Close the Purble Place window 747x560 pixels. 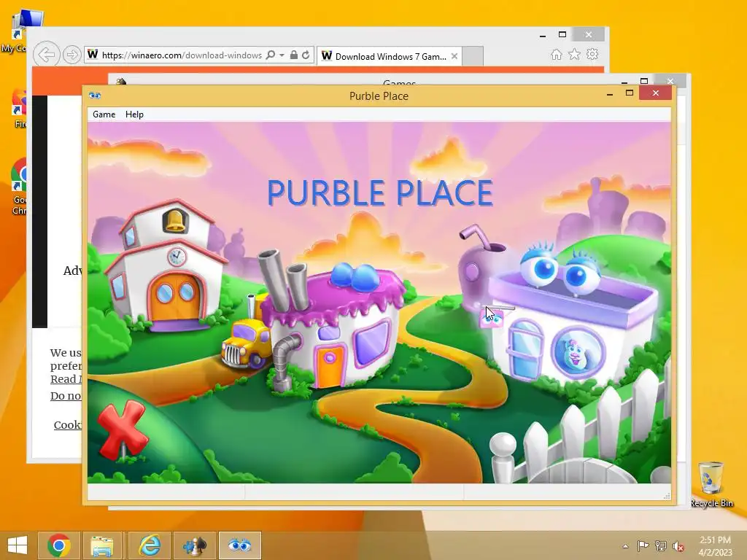point(656,93)
